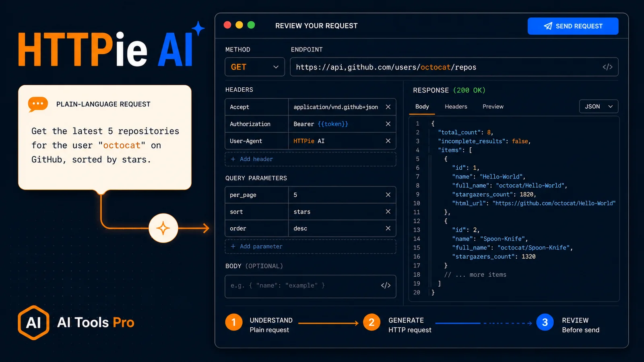Click the application/vnd.github+json header value
The height and width of the screenshot is (362, 644).
click(336, 107)
